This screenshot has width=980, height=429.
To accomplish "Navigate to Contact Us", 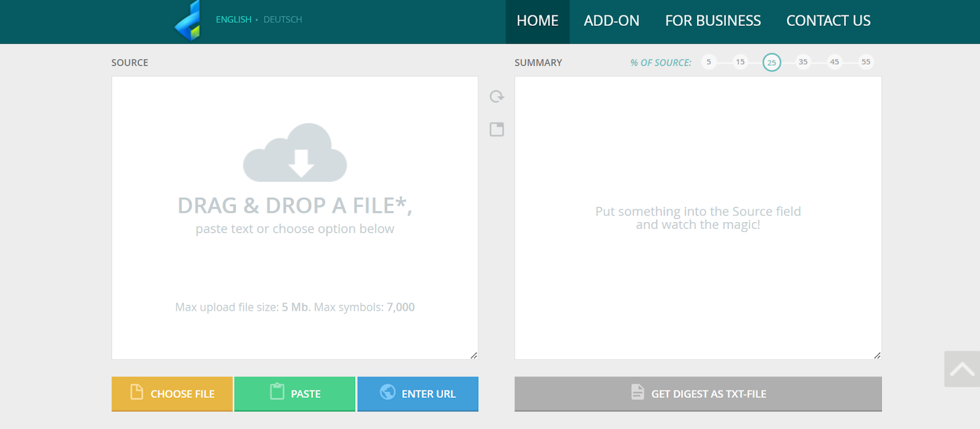I will (x=828, y=21).
